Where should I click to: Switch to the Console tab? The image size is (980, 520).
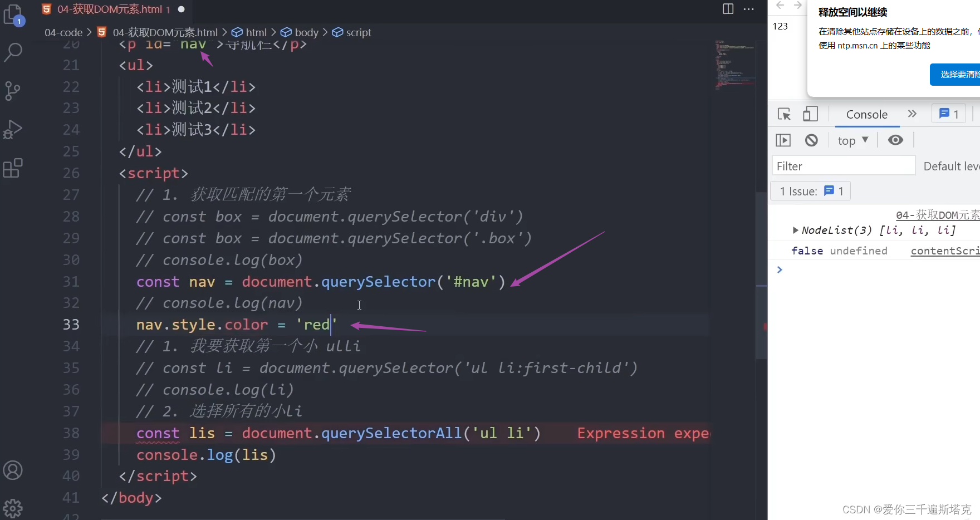(866, 114)
